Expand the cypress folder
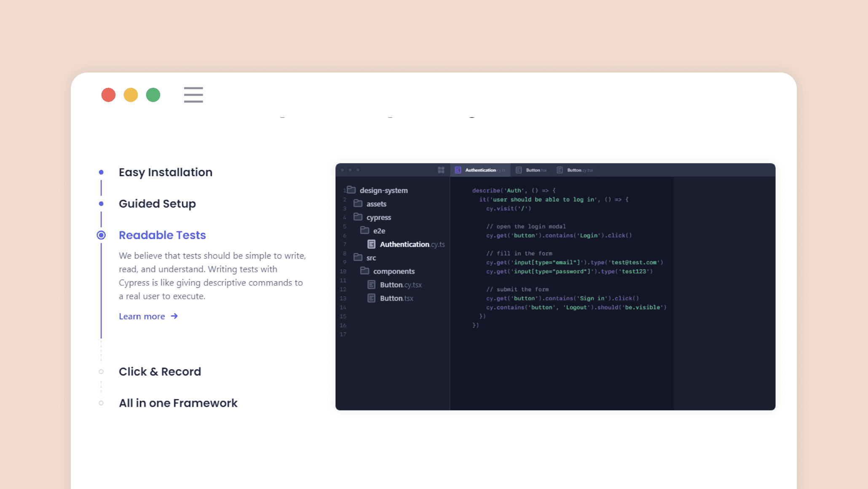The image size is (868, 489). [378, 218]
